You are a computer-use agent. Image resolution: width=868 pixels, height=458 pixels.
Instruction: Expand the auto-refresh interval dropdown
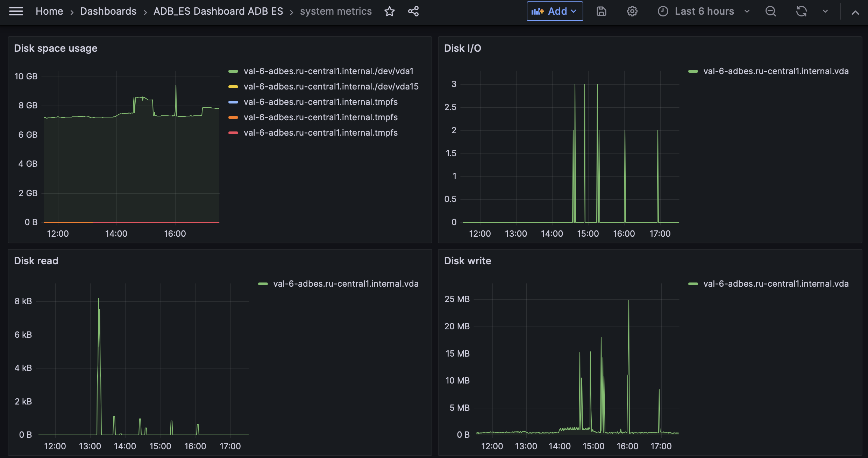point(825,11)
